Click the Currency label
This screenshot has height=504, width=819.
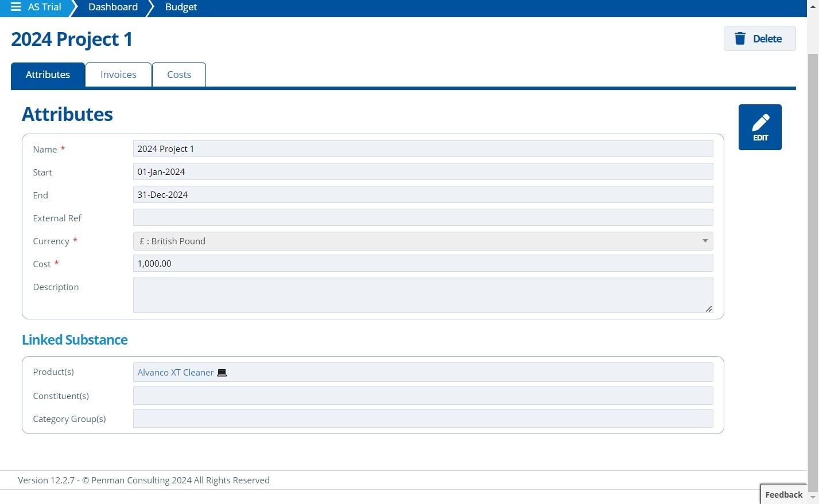(51, 241)
